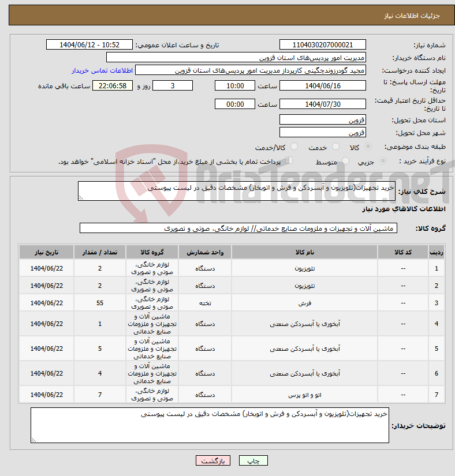Click the remaining time 22:06:58 field
This screenshot has height=476, width=455.
click(x=113, y=85)
